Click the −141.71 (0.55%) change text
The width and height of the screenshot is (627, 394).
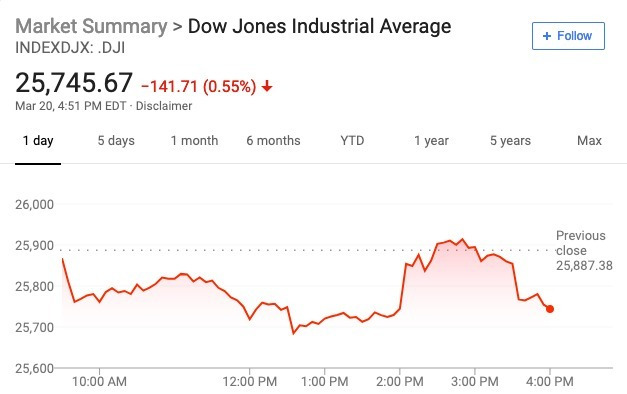pyautogui.click(x=198, y=86)
